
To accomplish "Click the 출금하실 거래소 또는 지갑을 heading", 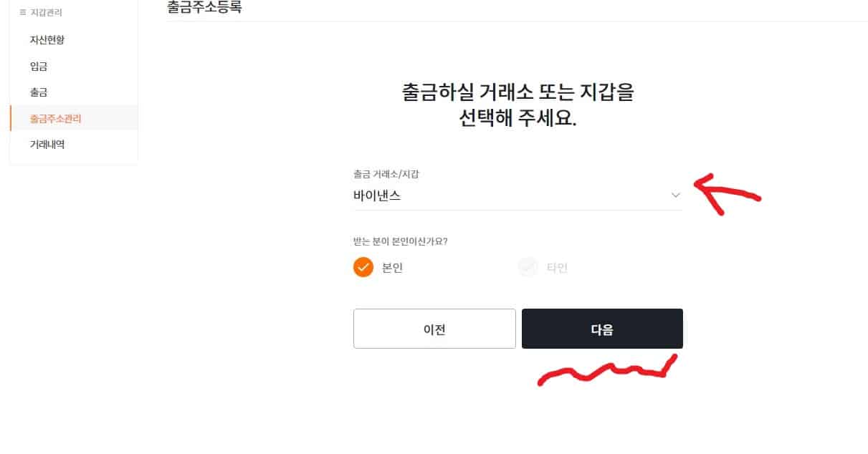I will click(x=518, y=92).
